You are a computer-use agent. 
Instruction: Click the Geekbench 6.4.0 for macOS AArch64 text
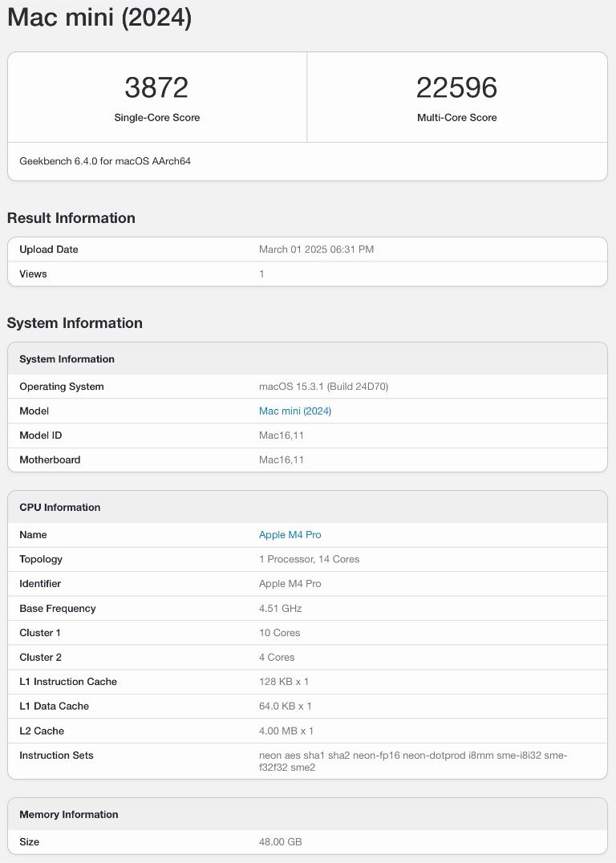coord(105,161)
